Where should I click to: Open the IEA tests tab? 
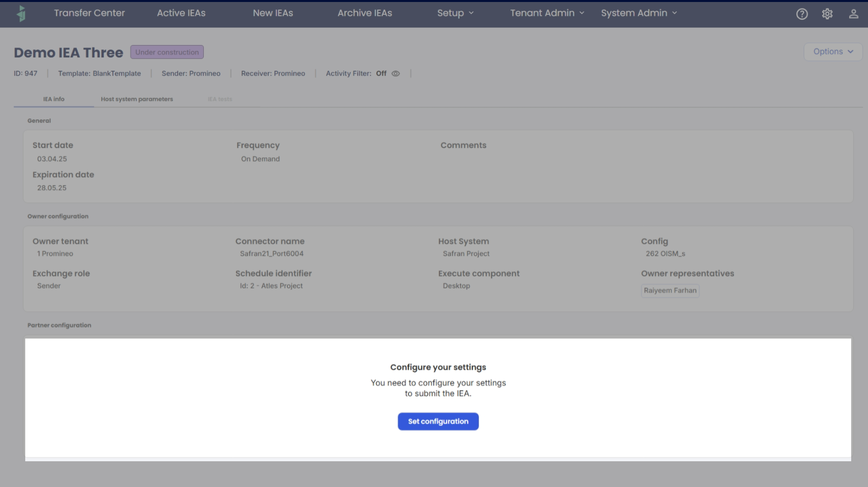[220, 99]
